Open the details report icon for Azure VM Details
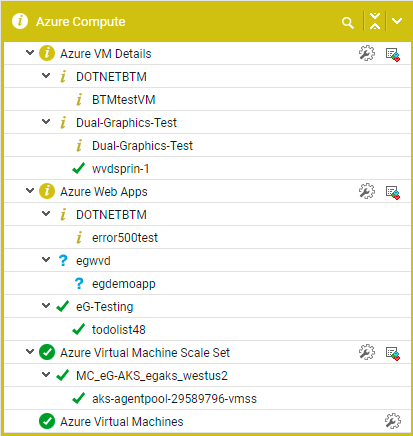This screenshot has width=413, height=436. pyautogui.click(x=393, y=54)
